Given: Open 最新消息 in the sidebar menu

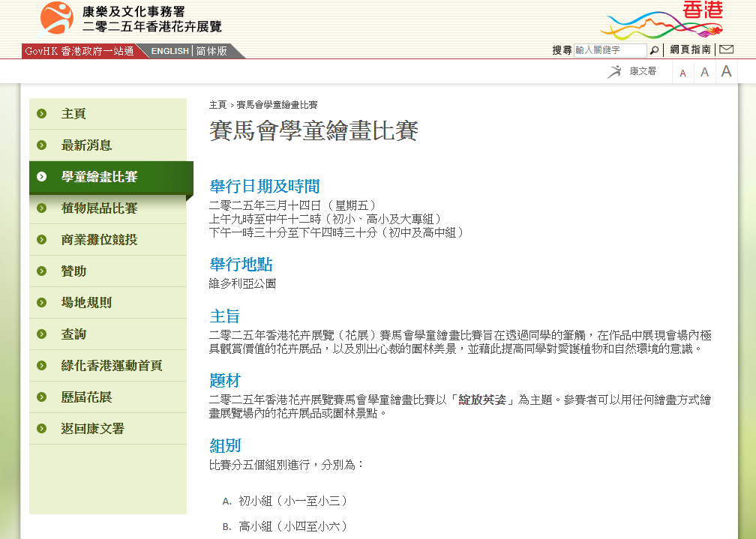Looking at the screenshot, I should (x=86, y=145).
